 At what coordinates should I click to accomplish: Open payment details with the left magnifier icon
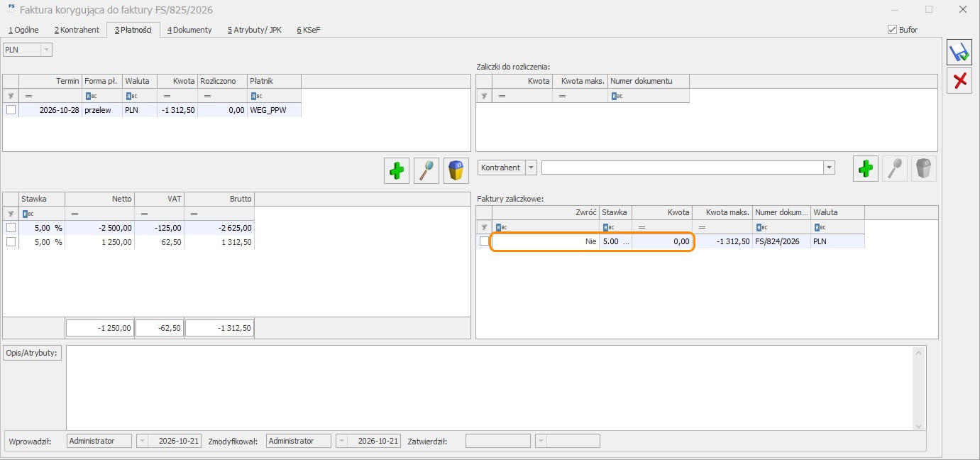427,170
